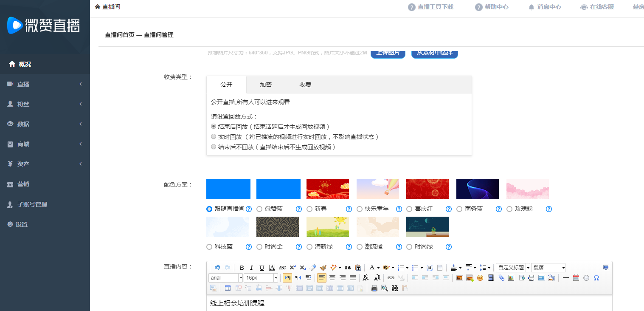Open 概况 in the sidebar
This screenshot has height=311, width=644.
(x=45, y=64)
